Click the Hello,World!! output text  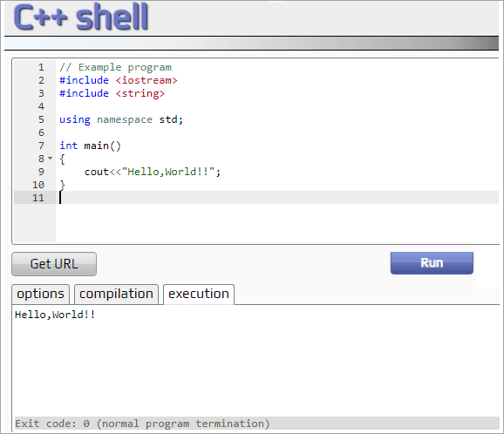(x=55, y=315)
